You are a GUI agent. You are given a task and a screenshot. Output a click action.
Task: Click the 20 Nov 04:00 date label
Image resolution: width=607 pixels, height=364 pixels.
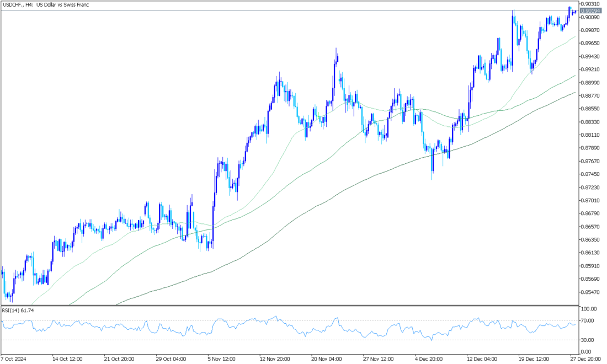(x=327, y=359)
